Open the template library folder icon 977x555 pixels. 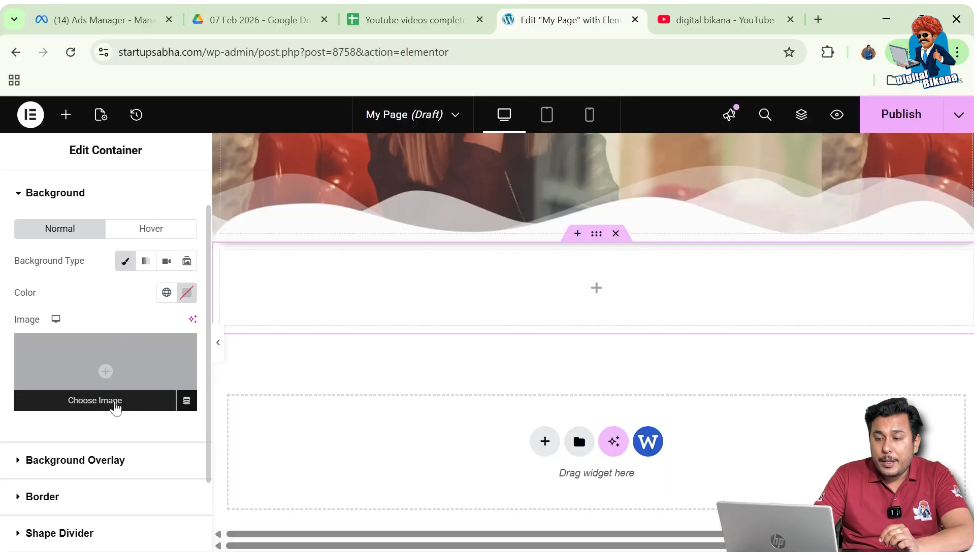(579, 441)
